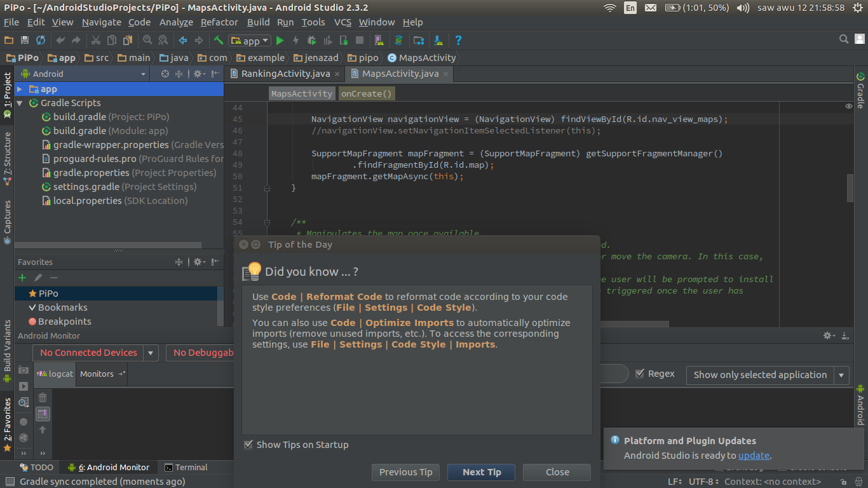Viewport: 868px width, 488px height.
Task: Click the Previous Tip button
Action: (405, 472)
